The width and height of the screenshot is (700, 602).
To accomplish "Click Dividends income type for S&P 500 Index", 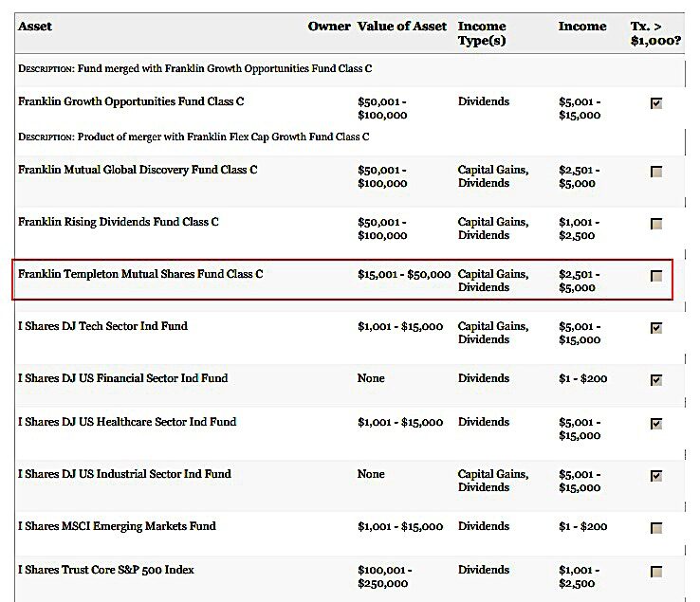I will tap(484, 570).
